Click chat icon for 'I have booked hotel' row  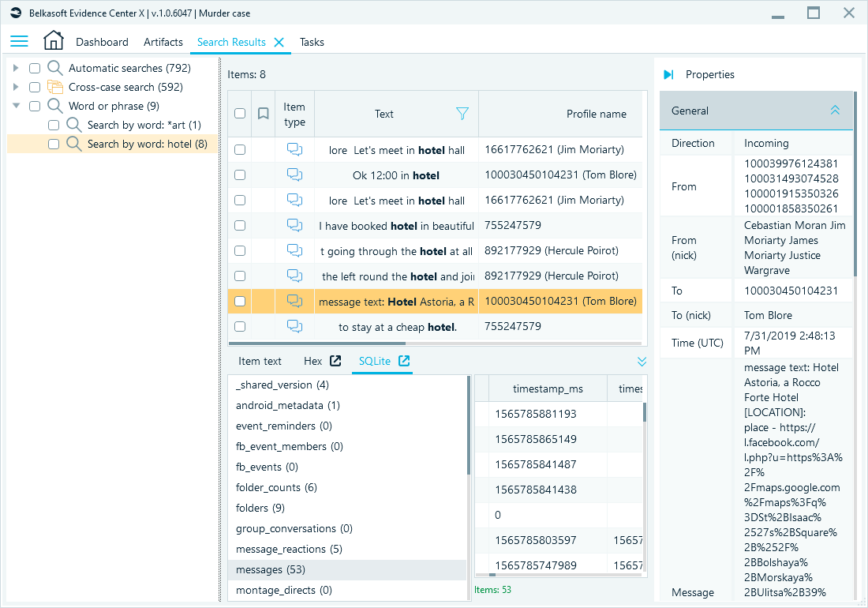(294, 225)
